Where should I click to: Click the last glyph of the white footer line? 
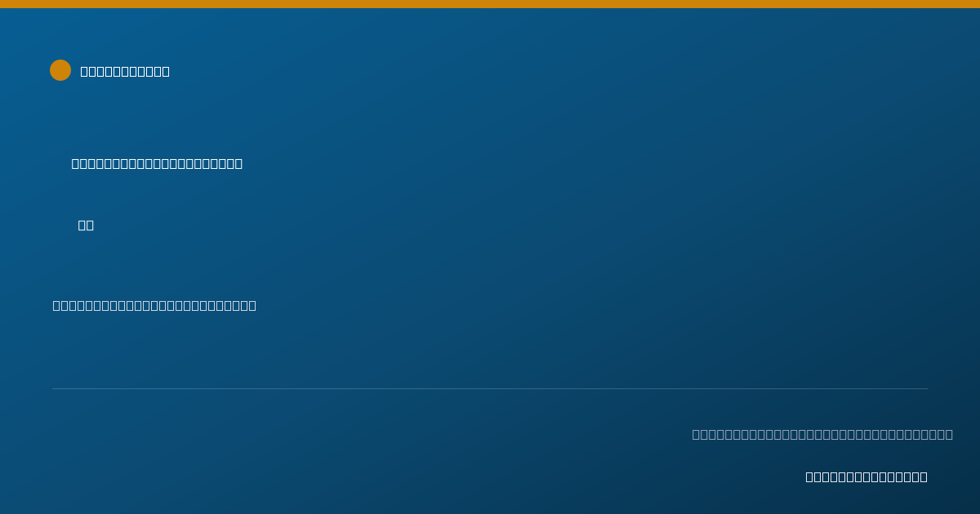924,476
